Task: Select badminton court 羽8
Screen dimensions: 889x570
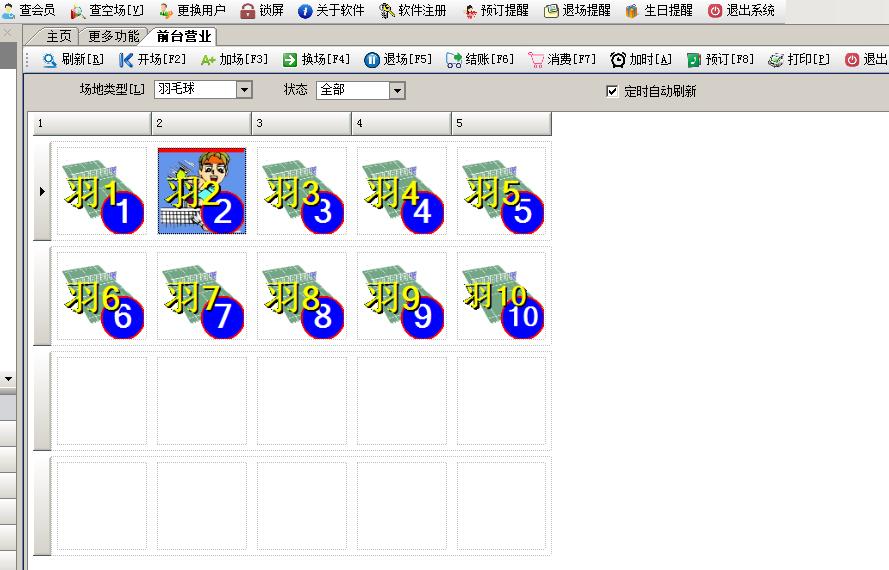Action: 302,296
